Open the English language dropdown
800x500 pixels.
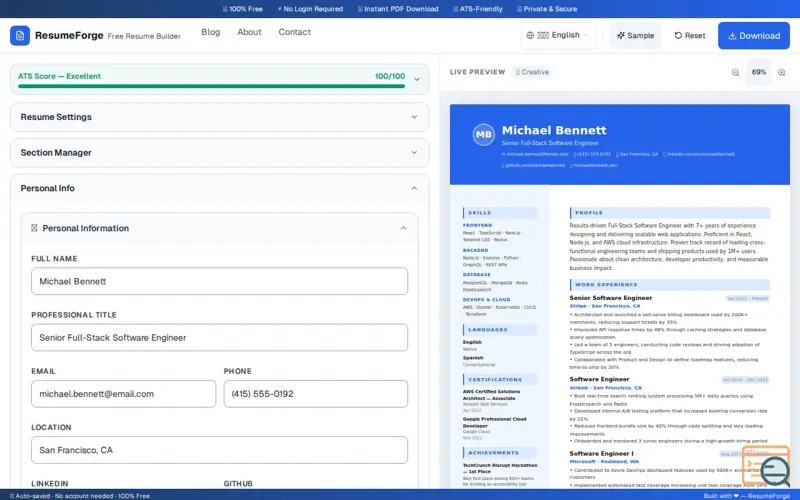558,35
